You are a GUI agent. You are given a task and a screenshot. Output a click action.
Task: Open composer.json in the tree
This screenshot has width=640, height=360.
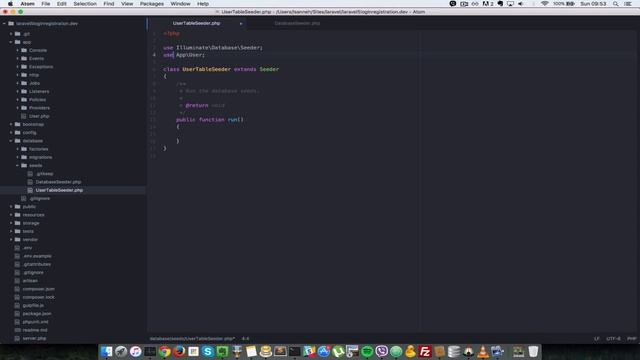click(38, 289)
